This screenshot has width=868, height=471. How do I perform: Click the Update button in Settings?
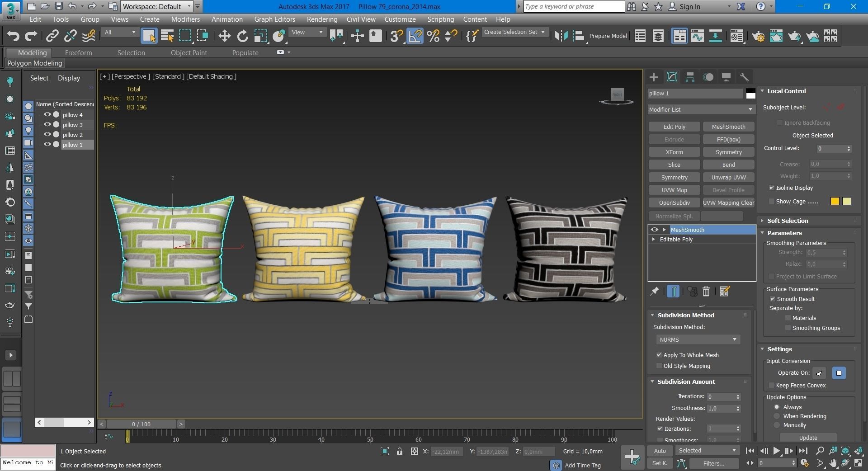coord(808,438)
